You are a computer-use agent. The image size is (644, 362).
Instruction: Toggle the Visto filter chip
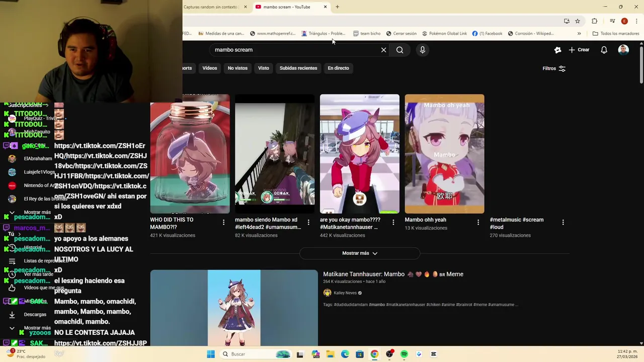[x=264, y=68]
